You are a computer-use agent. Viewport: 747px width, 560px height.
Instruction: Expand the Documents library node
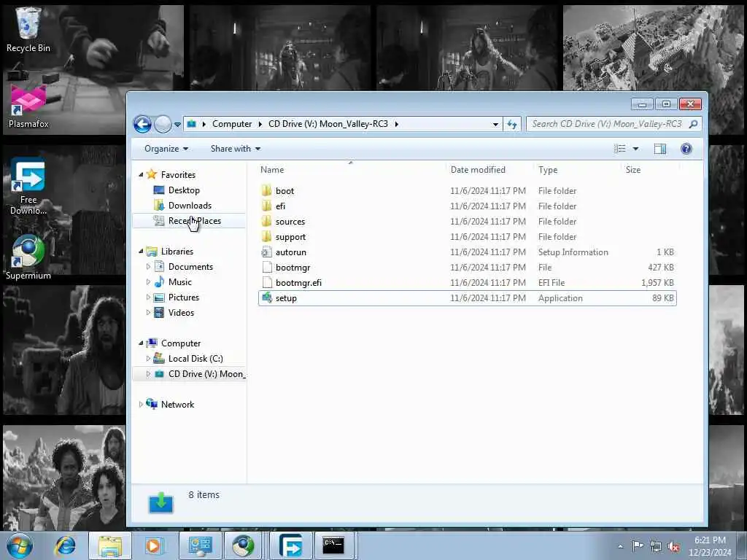[x=148, y=267]
